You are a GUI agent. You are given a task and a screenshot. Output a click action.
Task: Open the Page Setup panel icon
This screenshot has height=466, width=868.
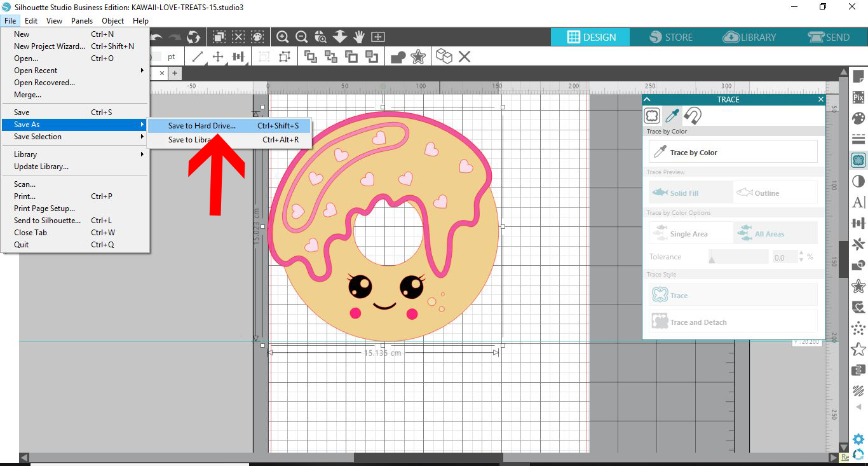coord(858,77)
